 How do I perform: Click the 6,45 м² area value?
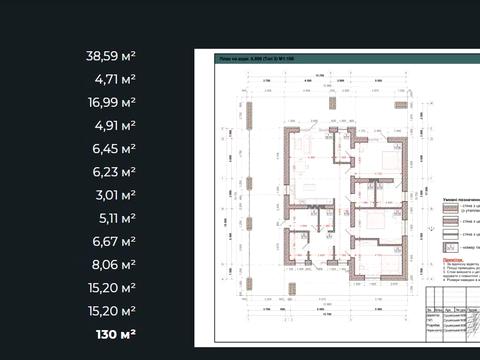(114, 149)
